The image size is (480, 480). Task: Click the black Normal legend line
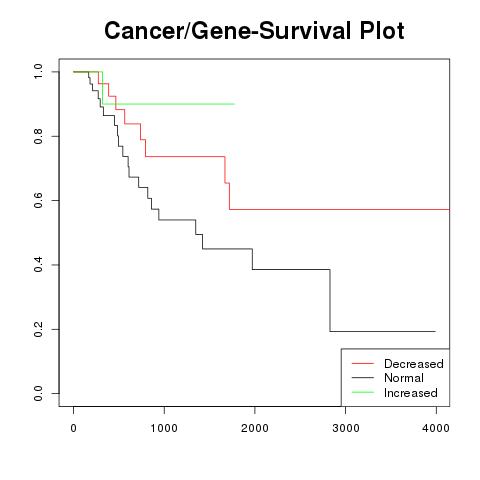(363, 378)
